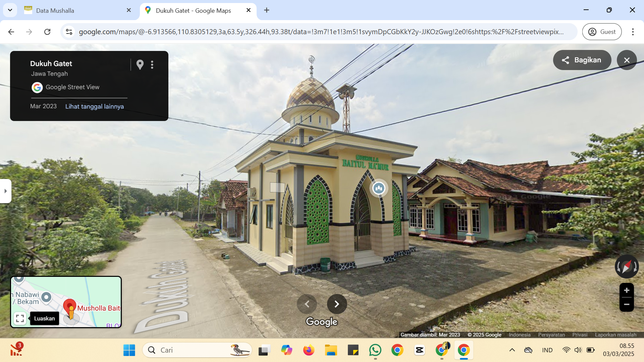
Task: Open Sticky Notes from the taskbar
Action: (x=353, y=350)
